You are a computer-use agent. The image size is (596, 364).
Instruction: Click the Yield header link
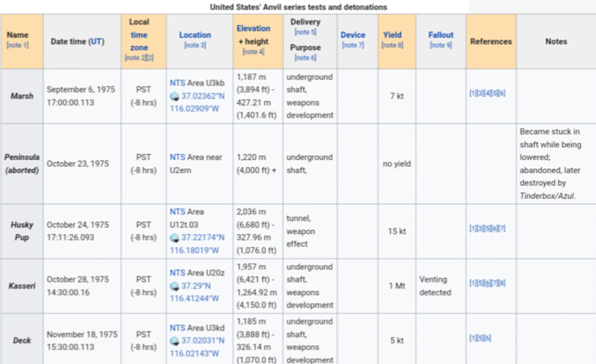coord(392,35)
